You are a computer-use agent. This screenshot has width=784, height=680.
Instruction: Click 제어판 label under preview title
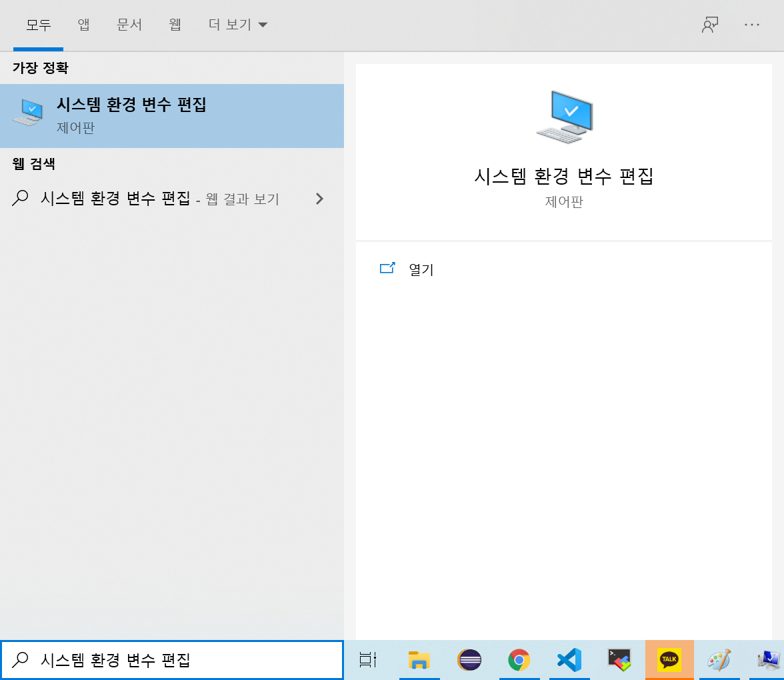point(564,202)
